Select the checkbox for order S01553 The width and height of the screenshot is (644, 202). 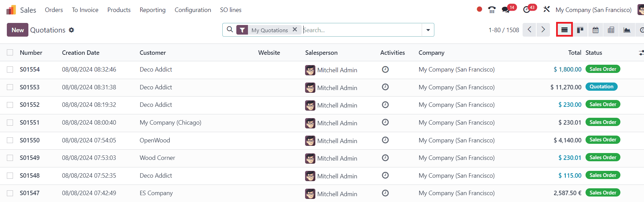click(x=10, y=87)
